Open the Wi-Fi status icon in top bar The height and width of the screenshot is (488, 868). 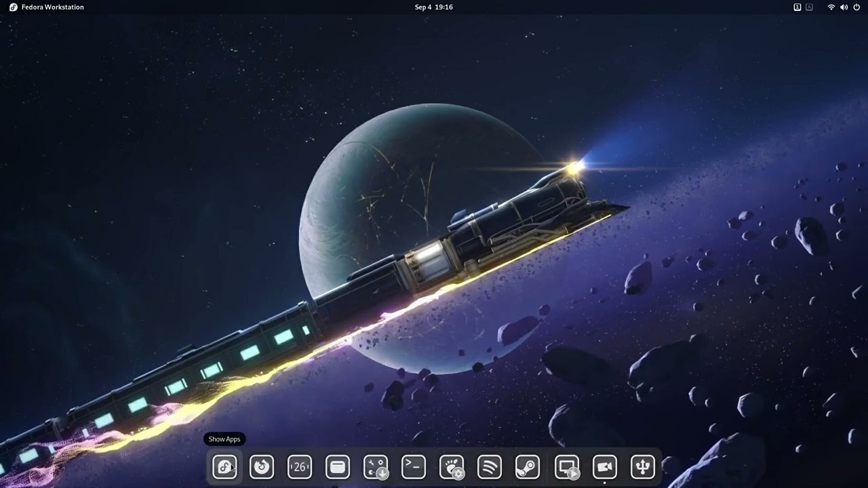(x=831, y=7)
